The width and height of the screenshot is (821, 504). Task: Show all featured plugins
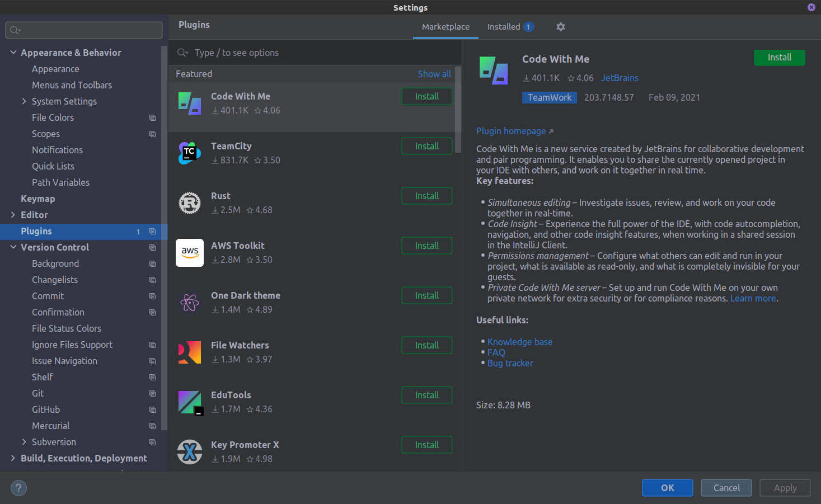click(434, 74)
